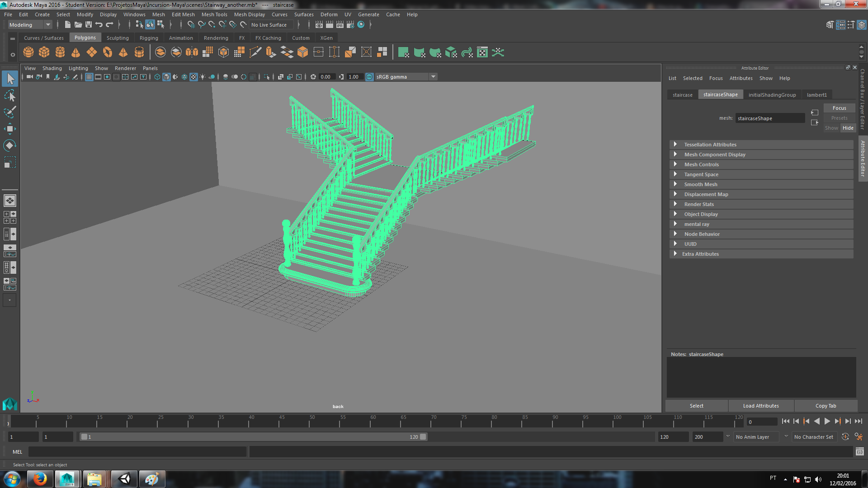This screenshot has width=868, height=488.
Task: Switch to the Sculpting shelf tab
Action: [x=118, y=38]
